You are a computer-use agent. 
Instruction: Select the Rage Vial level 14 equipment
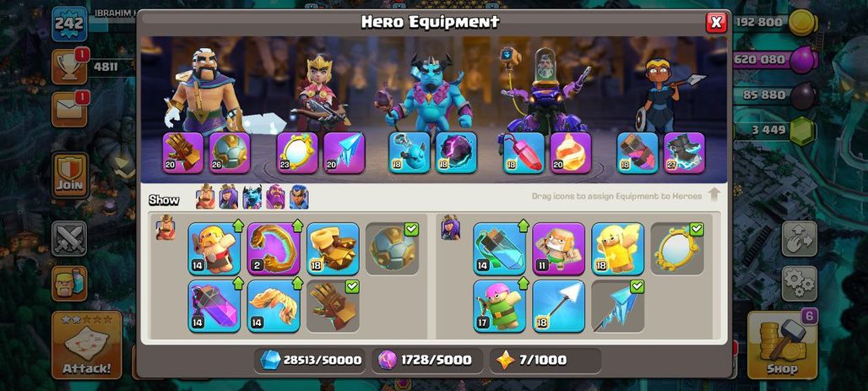(x=214, y=306)
